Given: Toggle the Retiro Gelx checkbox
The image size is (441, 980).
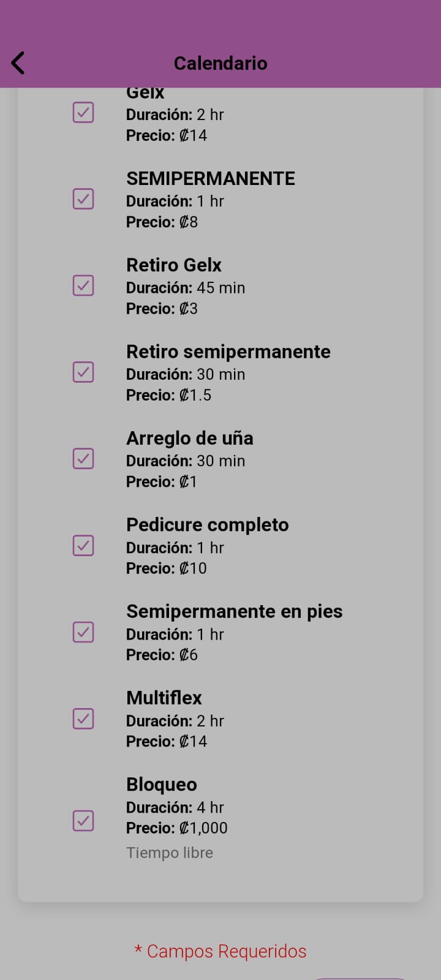Looking at the screenshot, I should pos(83,285).
